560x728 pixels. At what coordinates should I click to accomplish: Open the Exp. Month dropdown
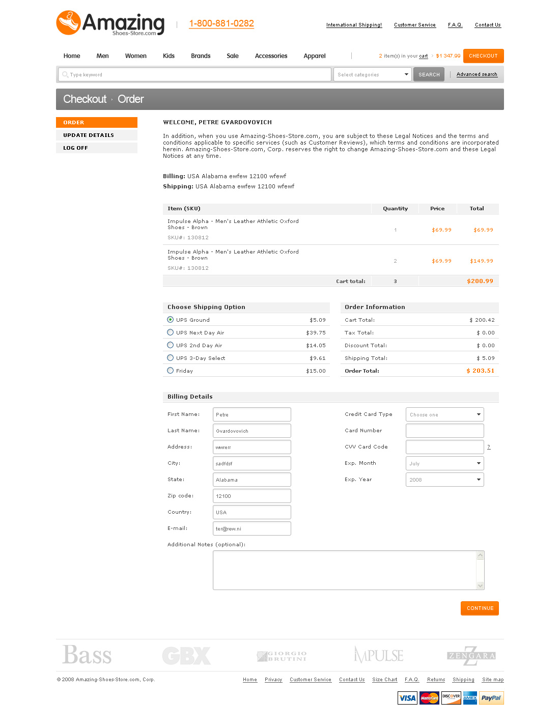[444, 463]
